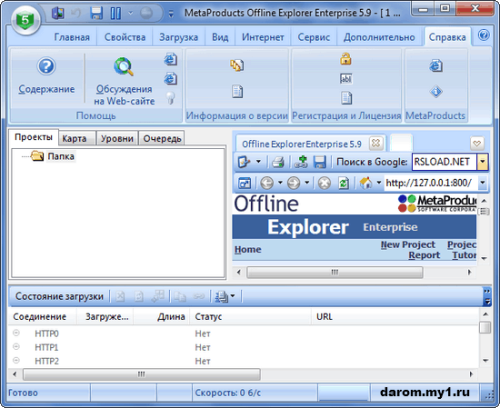Click the web page icon in MetaProducts group

(436, 65)
